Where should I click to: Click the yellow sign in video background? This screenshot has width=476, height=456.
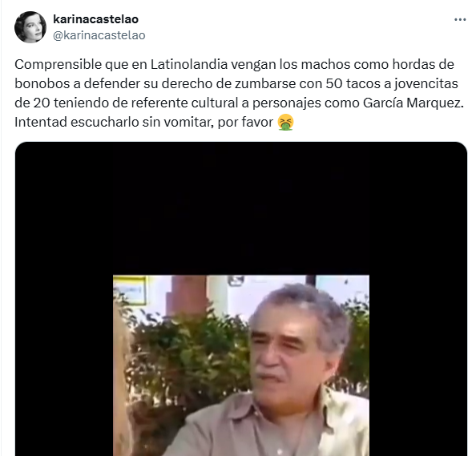click(130, 289)
